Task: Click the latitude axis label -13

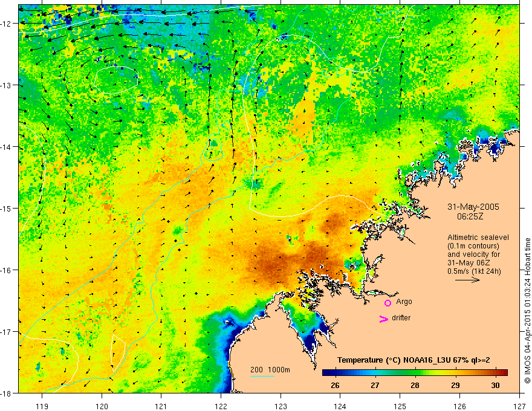Action: pyautogui.click(x=7, y=85)
